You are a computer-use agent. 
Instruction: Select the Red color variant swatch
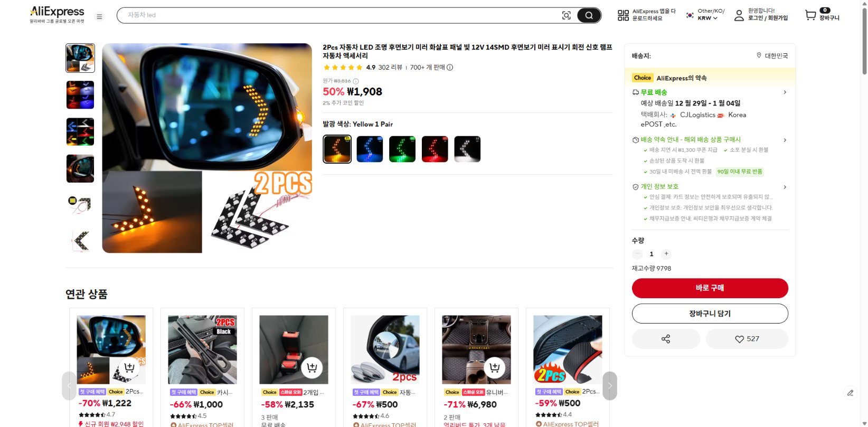click(435, 149)
